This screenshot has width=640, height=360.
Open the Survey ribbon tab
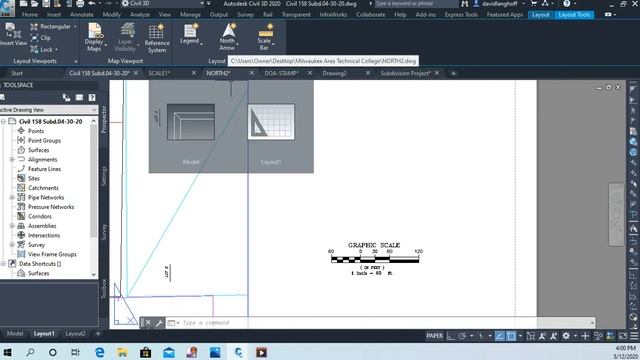(245, 15)
